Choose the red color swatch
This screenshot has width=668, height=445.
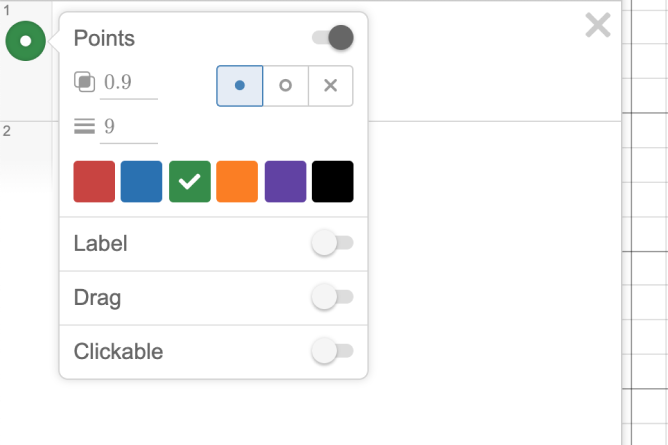click(94, 182)
